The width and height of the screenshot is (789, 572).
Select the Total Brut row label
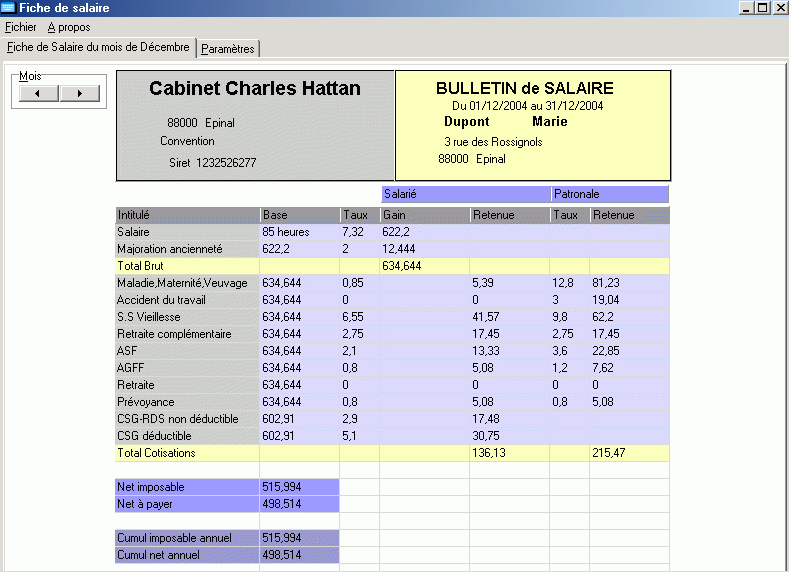[187, 266]
